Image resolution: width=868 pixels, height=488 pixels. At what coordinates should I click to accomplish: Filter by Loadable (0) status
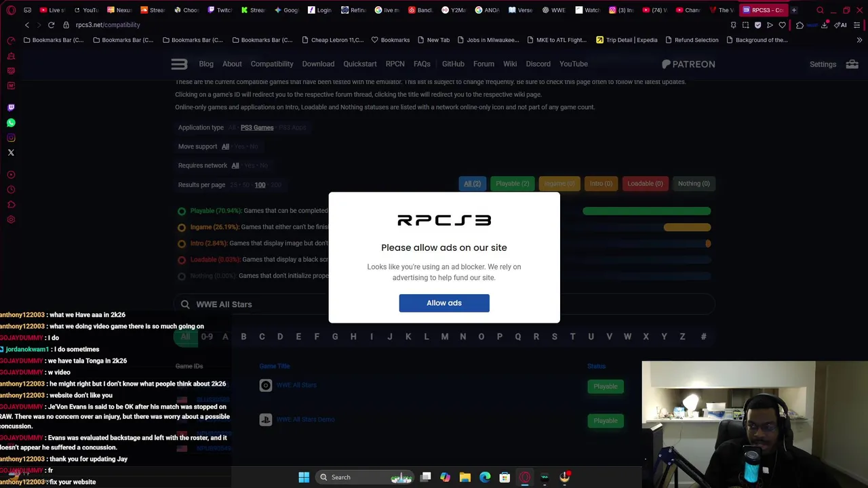(x=645, y=184)
